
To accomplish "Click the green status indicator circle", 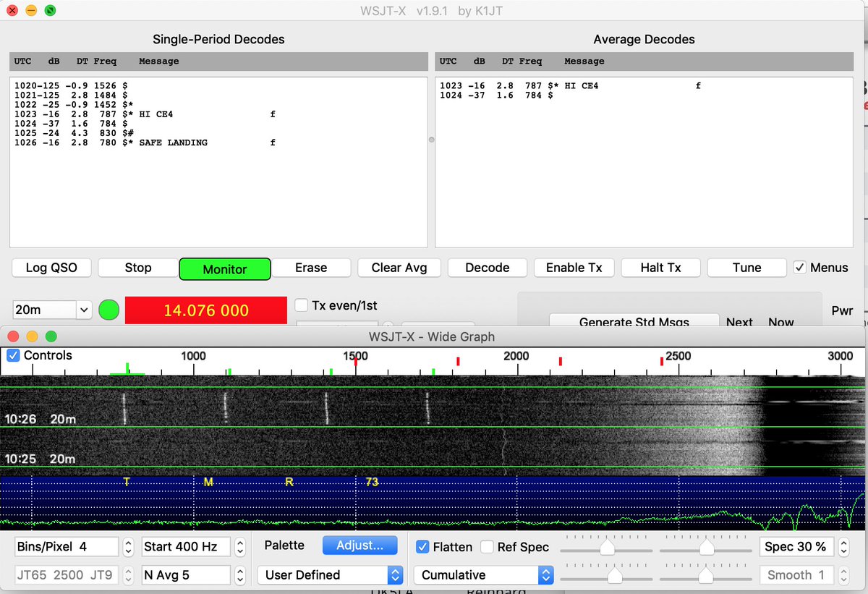I will click(x=109, y=310).
